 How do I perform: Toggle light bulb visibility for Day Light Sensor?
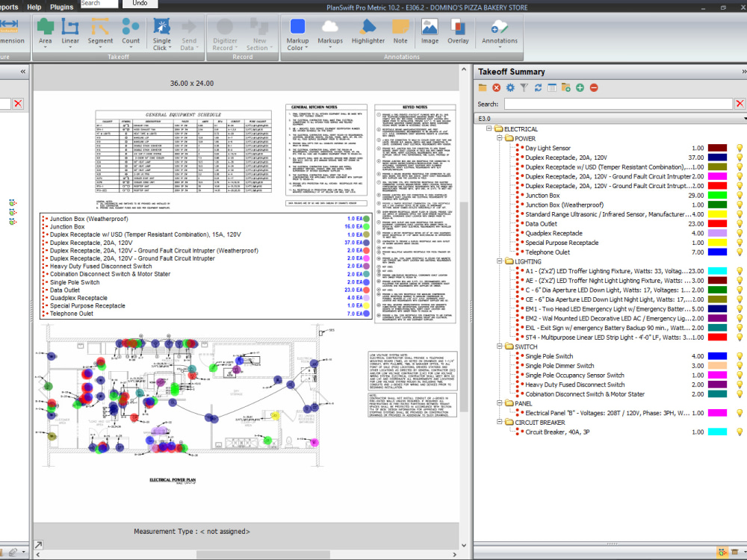[x=740, y=148]
